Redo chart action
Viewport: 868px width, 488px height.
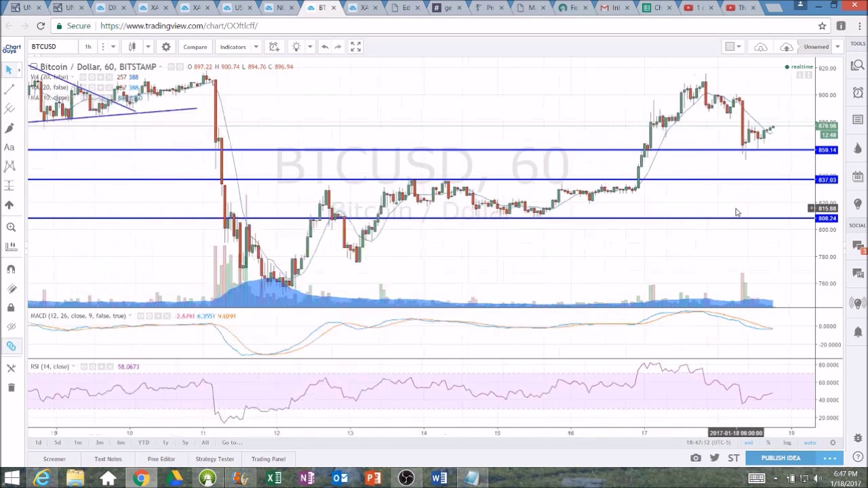pos(338,47)
